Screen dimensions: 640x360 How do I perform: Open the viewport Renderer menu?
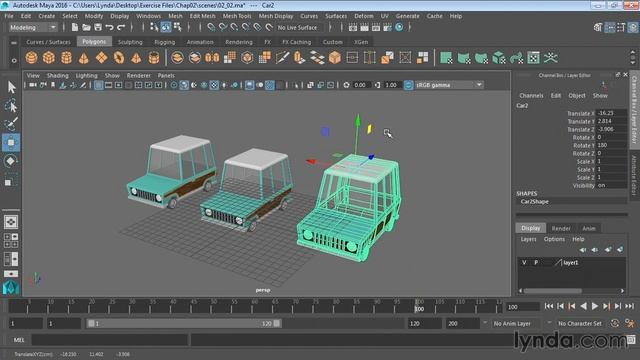tap(138, 76)
